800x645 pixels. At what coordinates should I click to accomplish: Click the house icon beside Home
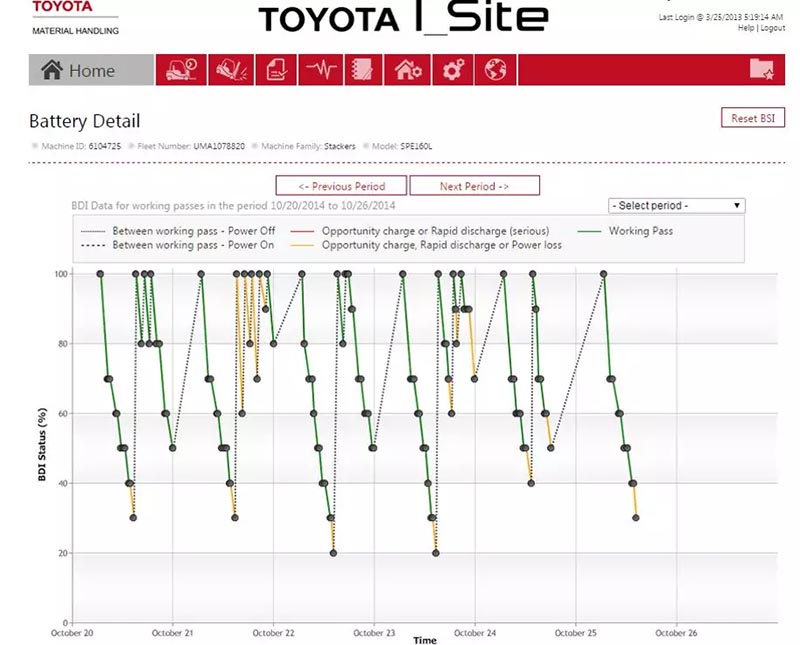(x=52, y=69)
